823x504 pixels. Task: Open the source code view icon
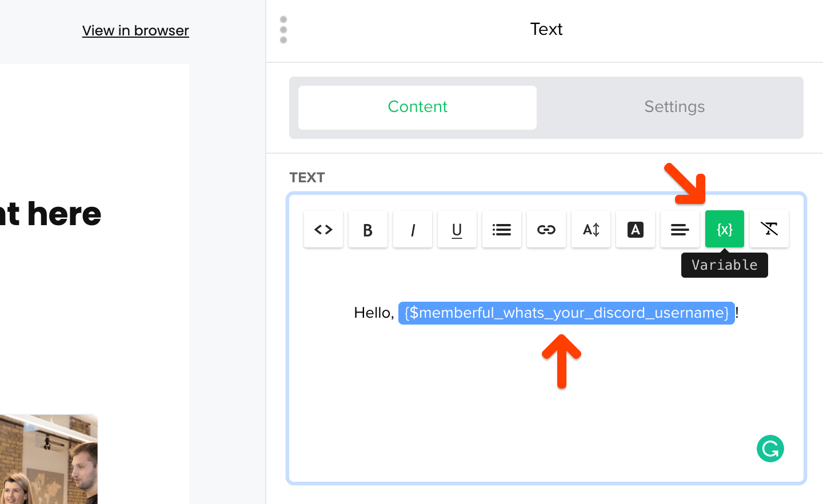tap(323, 229)
